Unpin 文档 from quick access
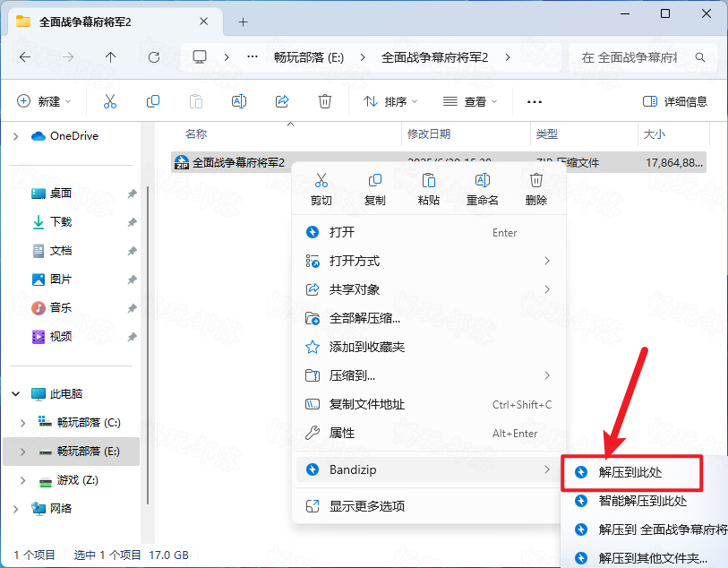728x568 pixels. (x=132, y=251)
